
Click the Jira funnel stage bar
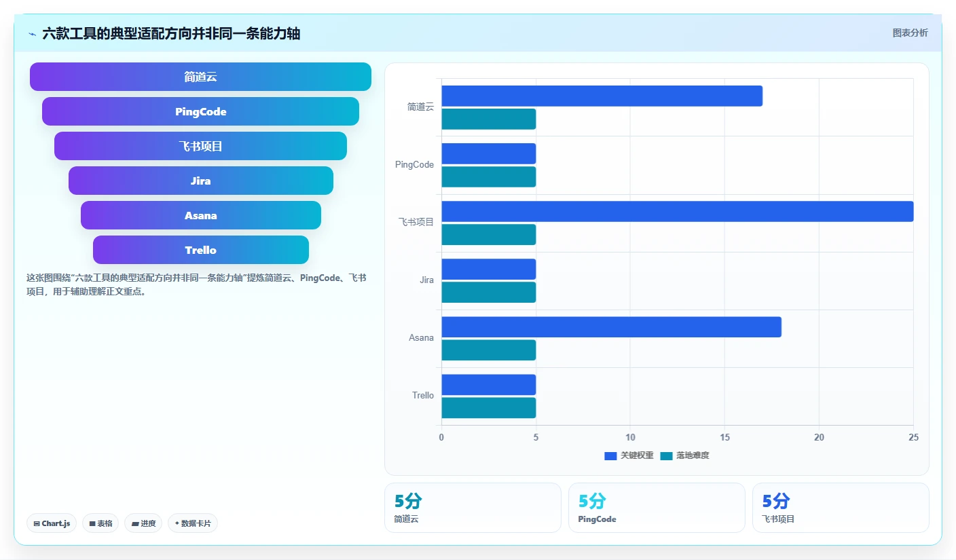tap(201, 181)
